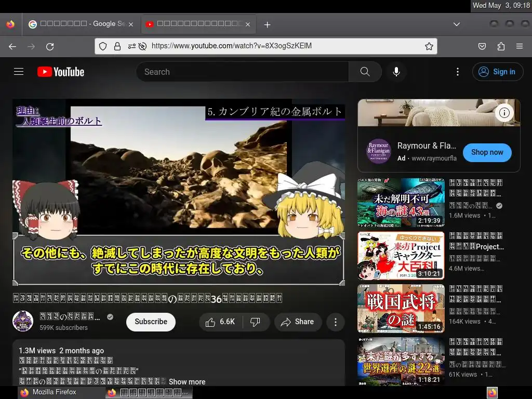Image resolution: width=532 pixels, height=399 pixels.
Task: Click the 164K views recommended video title
Action: pyautogui.click(x=475, y=294)
